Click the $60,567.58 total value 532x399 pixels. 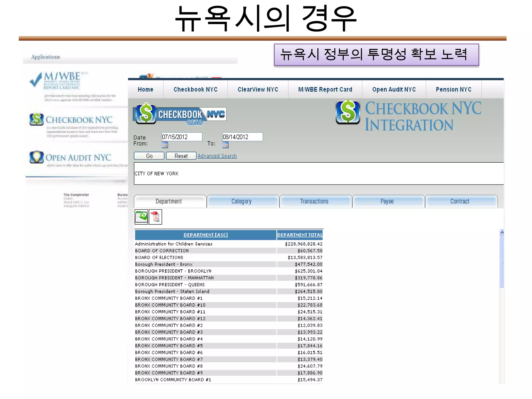[310, 251]
